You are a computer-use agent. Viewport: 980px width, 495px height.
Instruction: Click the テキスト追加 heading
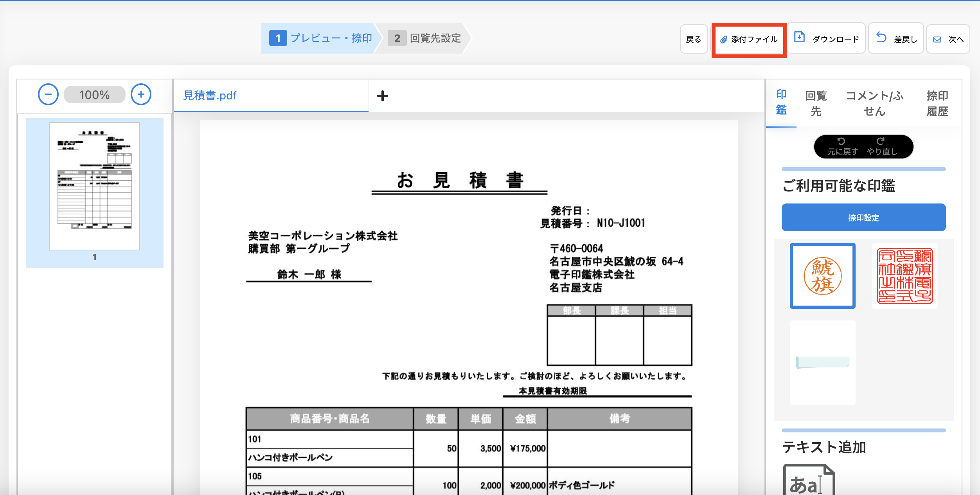pyautogui.click(x=824, y=447)
